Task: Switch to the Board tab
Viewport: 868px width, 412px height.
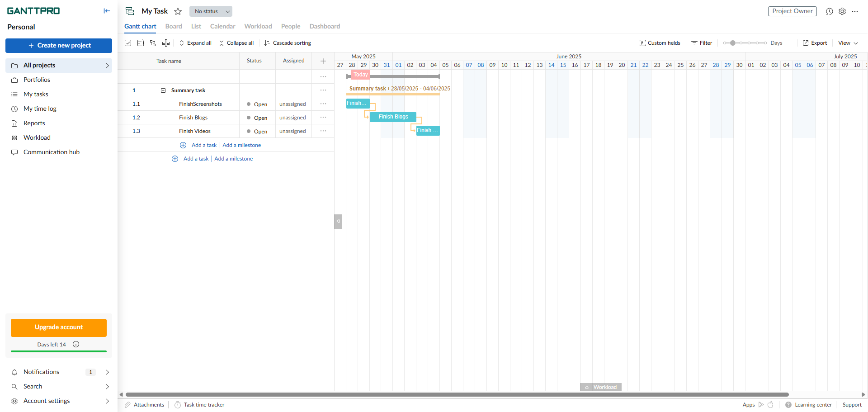Action: (174, 26)
